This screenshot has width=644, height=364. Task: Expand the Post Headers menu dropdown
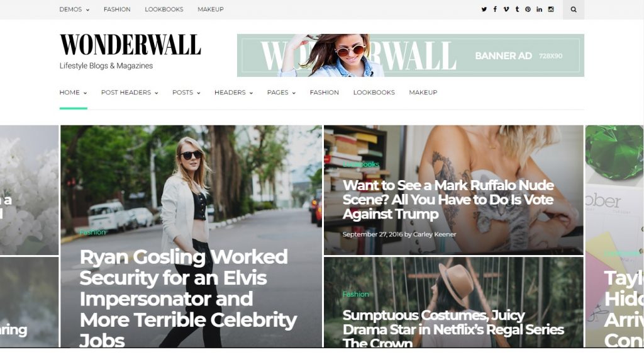130,93
